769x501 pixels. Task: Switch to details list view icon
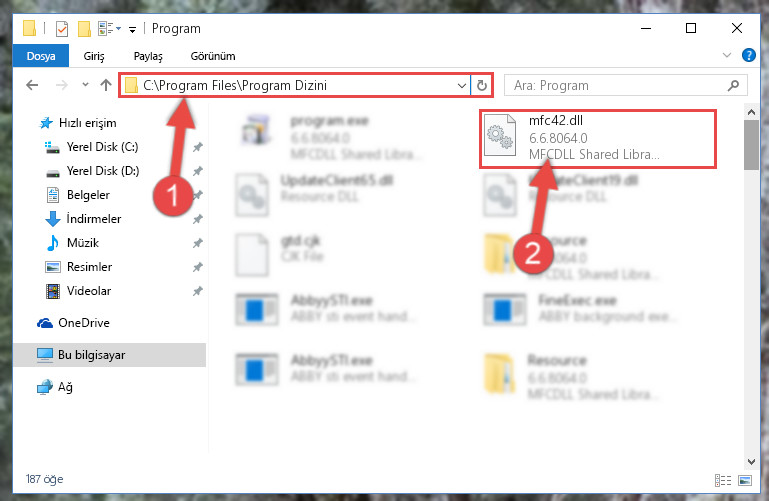[723, 480]
